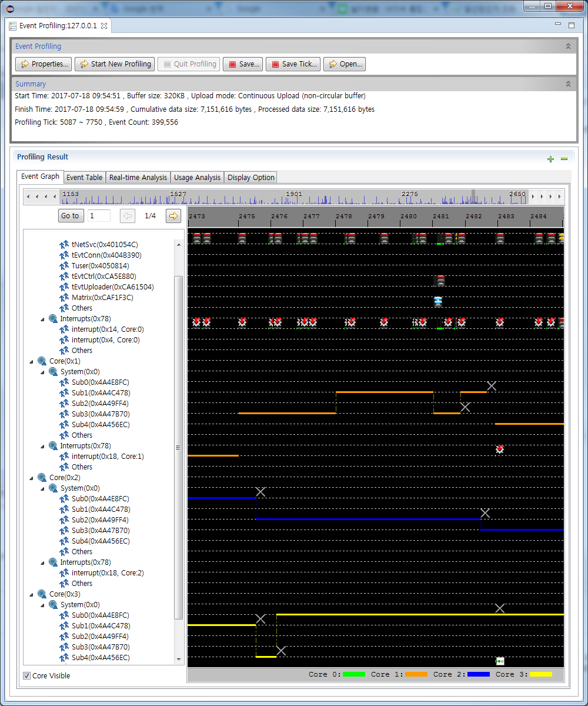588x706 pixels.
Task: Toggle the Core Visible checkbox
Action: (26, 675)
